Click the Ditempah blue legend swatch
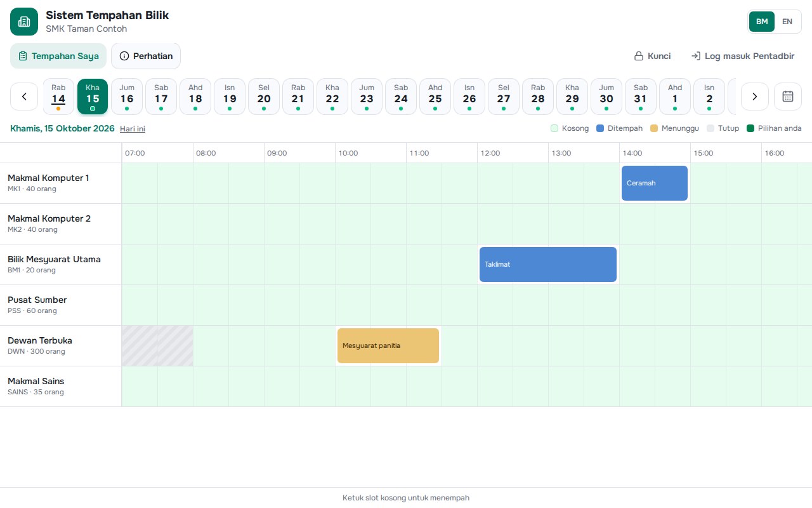Viewport: 812px width, 508px height. tap(600, 128)
